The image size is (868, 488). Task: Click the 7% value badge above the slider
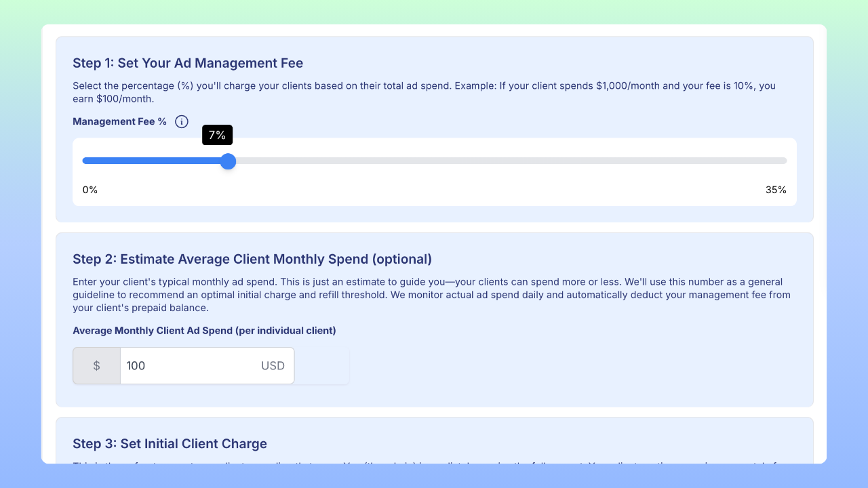click(217, 135)
